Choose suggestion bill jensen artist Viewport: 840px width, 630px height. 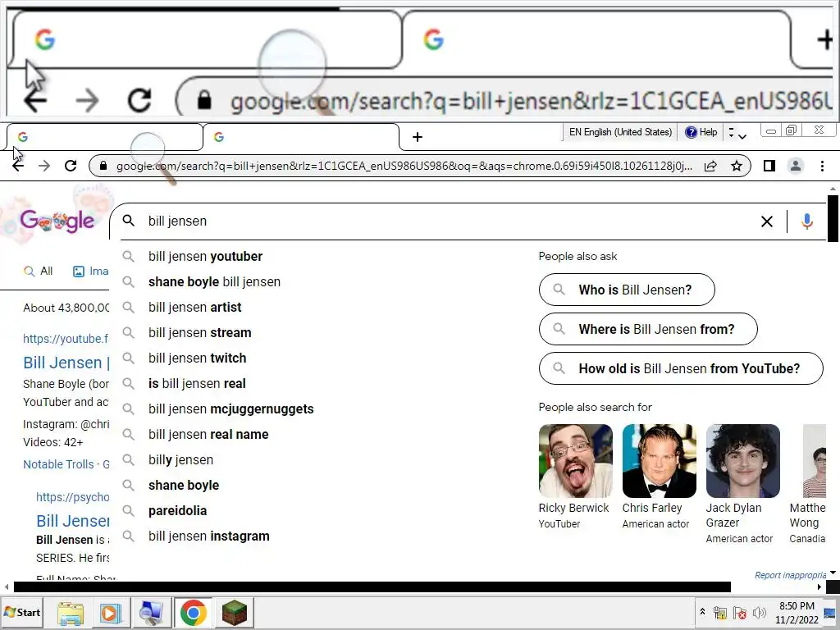[x=195, y=307]
